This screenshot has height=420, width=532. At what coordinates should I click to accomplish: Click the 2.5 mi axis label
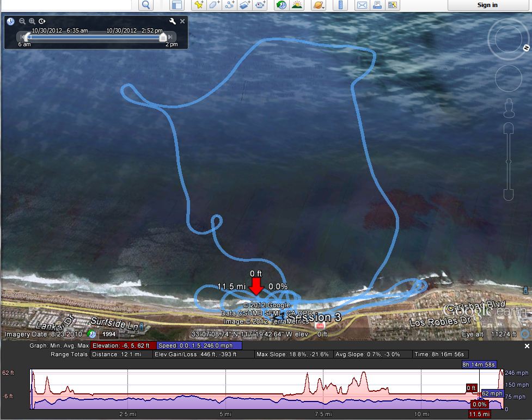coord(127,414)
